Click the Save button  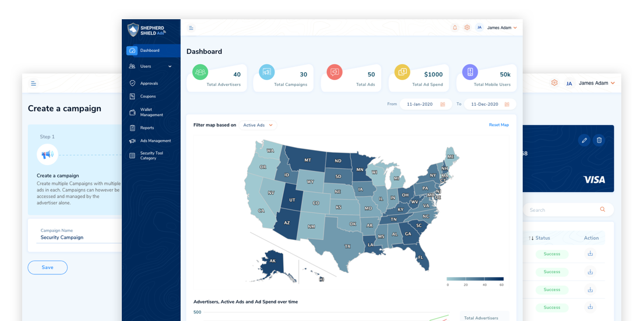pyautogui.click(x=48, y=267)
